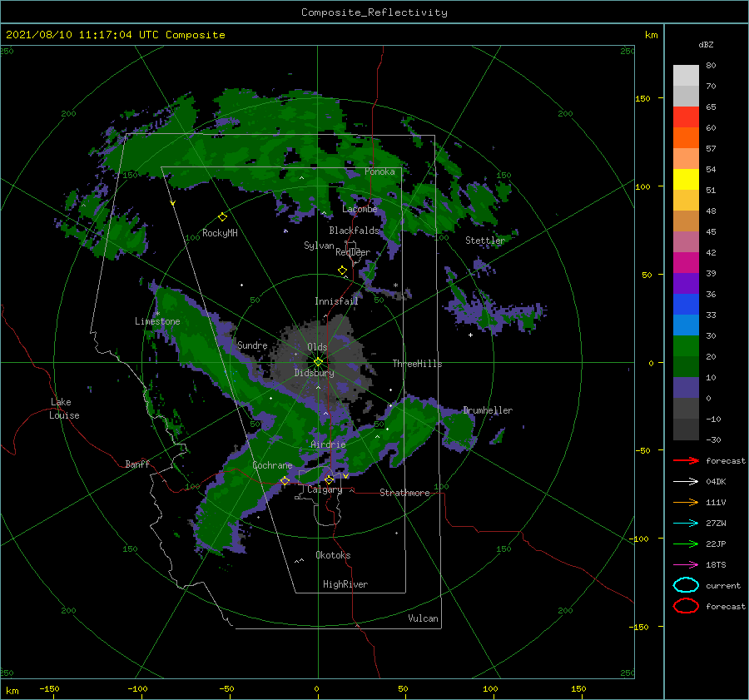This screenshot has width=749, height=700.
Task: Click the Stettler city label
Action: (x=485, y=241)
